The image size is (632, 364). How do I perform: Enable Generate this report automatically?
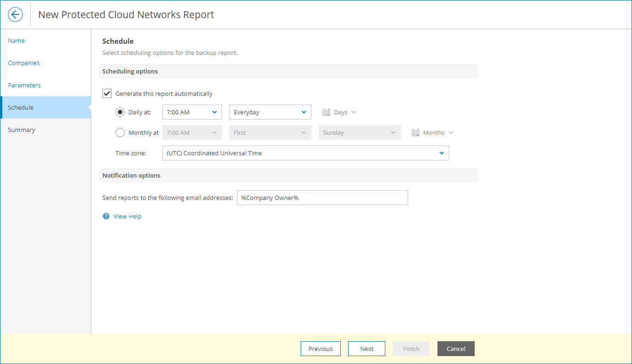[x=107, y=93]
